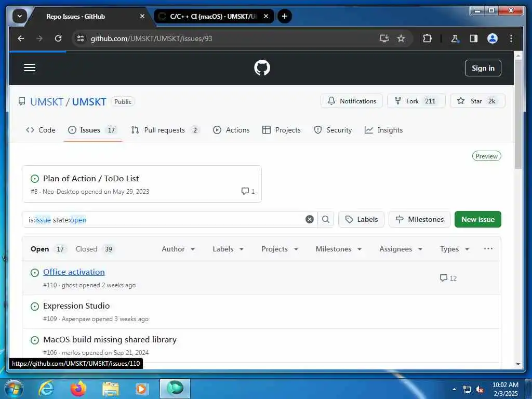Click the comment count on Office activation
Image resolution: width=532 pixels, height=399 pixels.
pyautogui.click(x=448, y=278)
